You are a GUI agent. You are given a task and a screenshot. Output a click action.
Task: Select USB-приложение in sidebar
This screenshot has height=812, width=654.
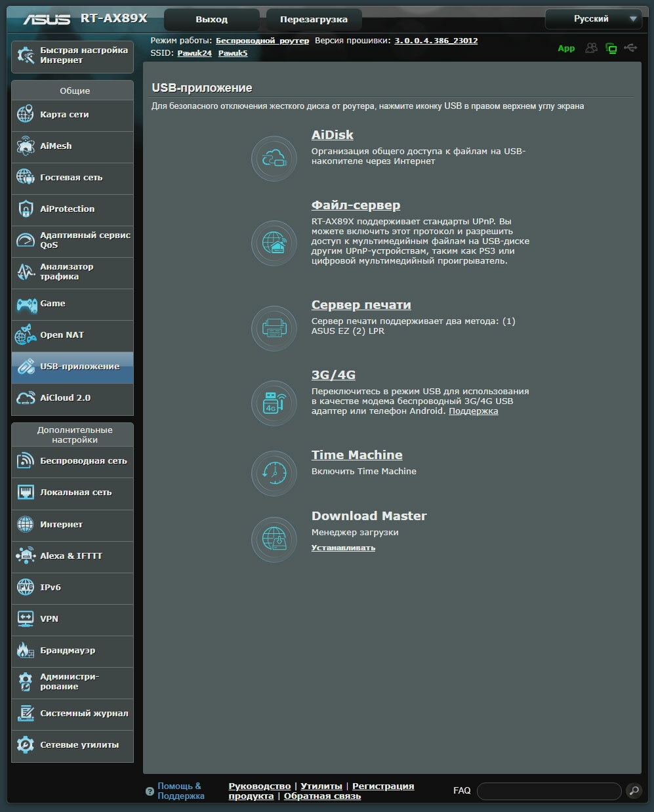click(x=72, y=367)
